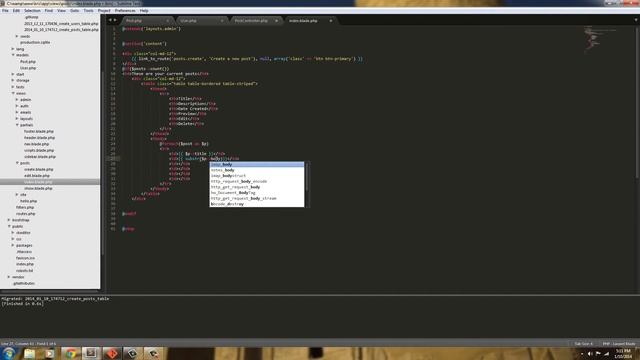Expand the layouts folder
Viewport: 640px width, 360px height.
tap(17, 119)
